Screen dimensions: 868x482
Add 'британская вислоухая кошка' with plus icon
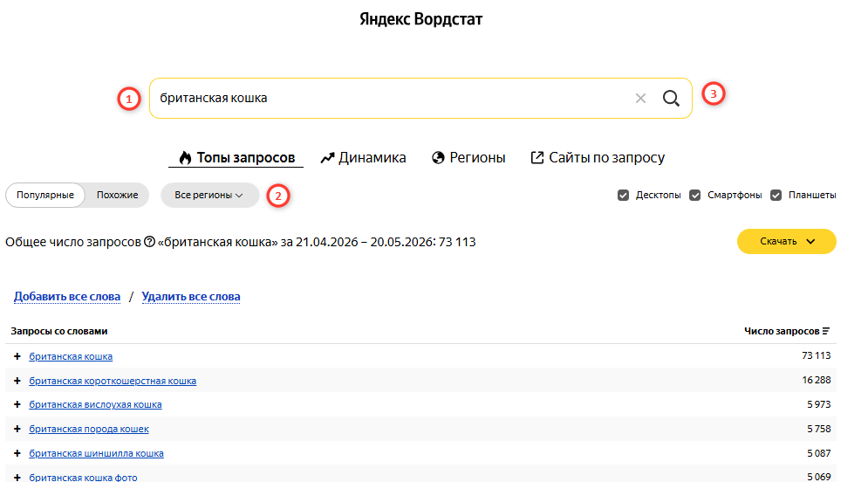(17, 404)
